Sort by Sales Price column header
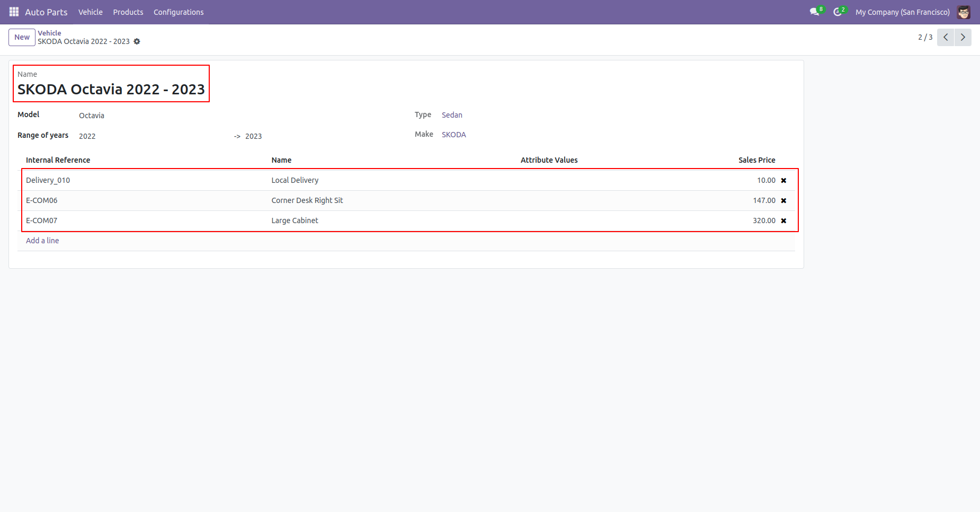The height and width of the screenshot is (512, 980). pyautogui.click(x=756, y=160)
